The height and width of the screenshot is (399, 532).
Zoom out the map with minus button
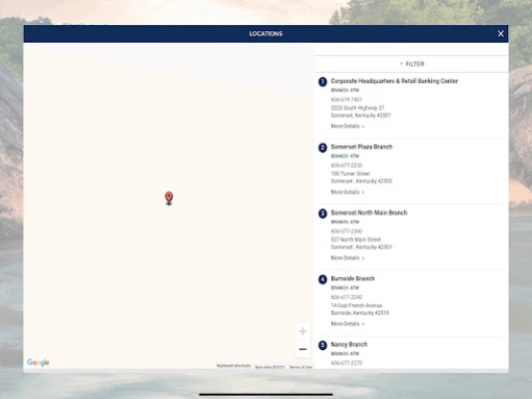[x=302, y=349]
